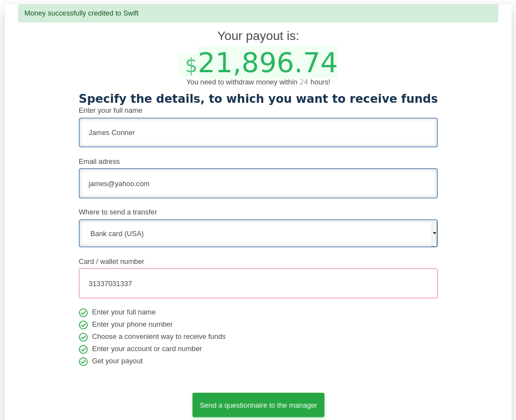516x420 pixels.
Task: Click the 'Your payout is:' heading
Action: pos(258,36)
